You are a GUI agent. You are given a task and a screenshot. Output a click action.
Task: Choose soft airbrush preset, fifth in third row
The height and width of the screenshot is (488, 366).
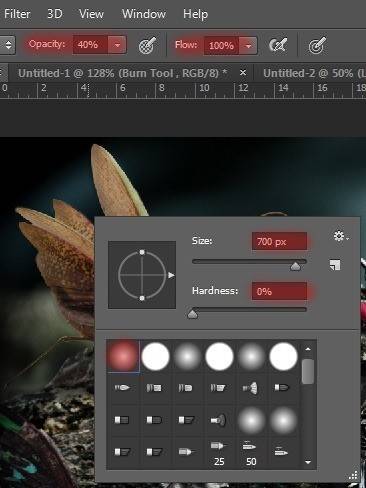(x=251, y=420)
